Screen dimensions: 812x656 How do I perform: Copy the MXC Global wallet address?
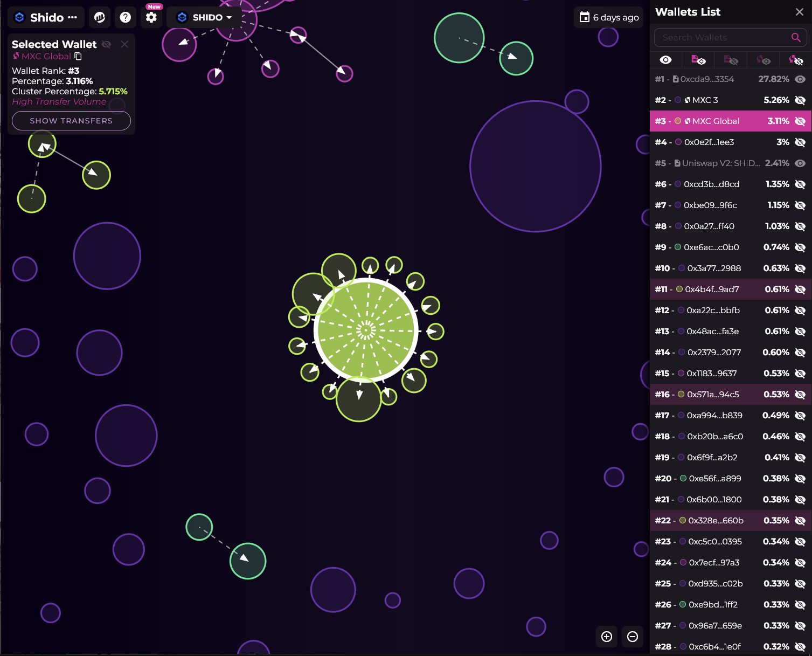coord(78,56)
